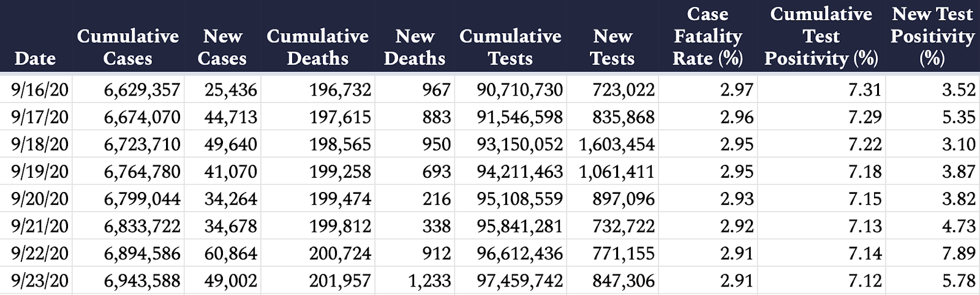Select the cumulative cases value 6,674,070
This screenshot has height=295, width=980.
click(x=142, y=117)
